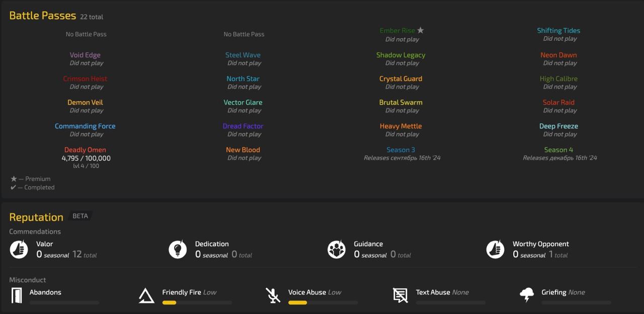
Task: Select the Shifting Tides battle pass
Action: click(x=558, y=30)
